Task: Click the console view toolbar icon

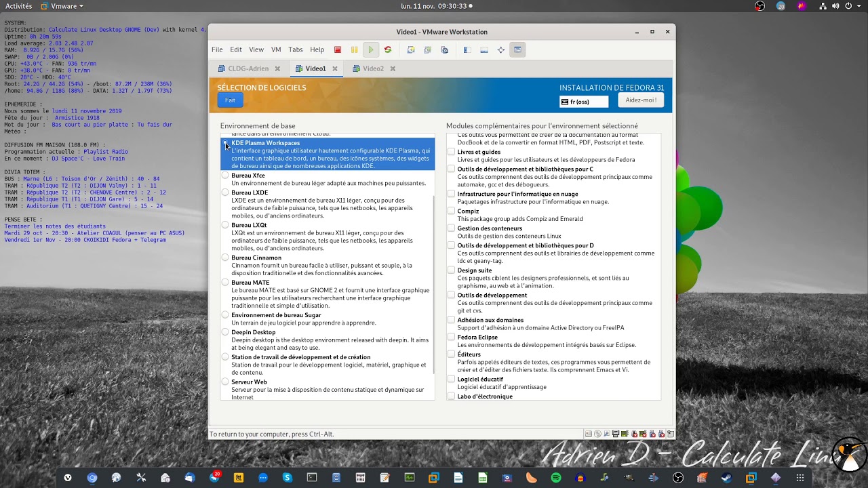Action: [x=517, y=49]
